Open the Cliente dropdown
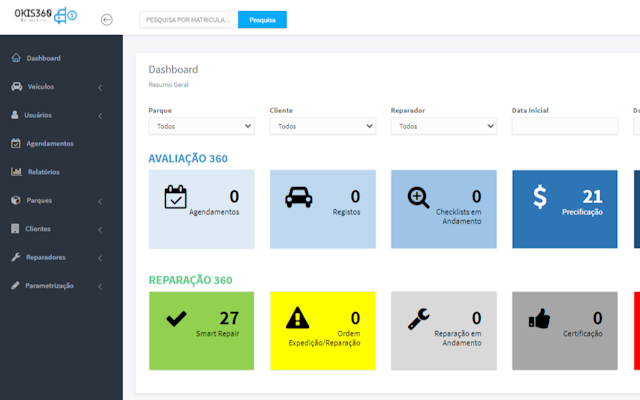The width and height of the screenshot is (640, 400). click(322, 127)
